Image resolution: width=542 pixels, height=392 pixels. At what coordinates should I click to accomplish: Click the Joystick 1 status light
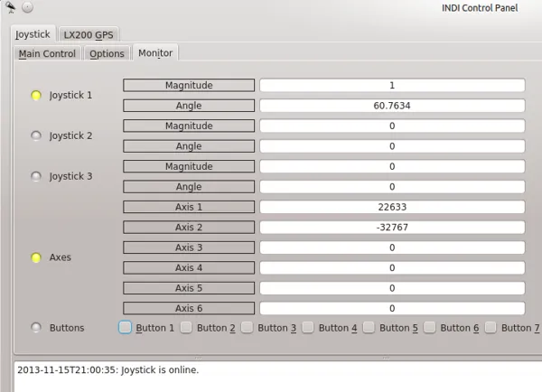(36, 95)
